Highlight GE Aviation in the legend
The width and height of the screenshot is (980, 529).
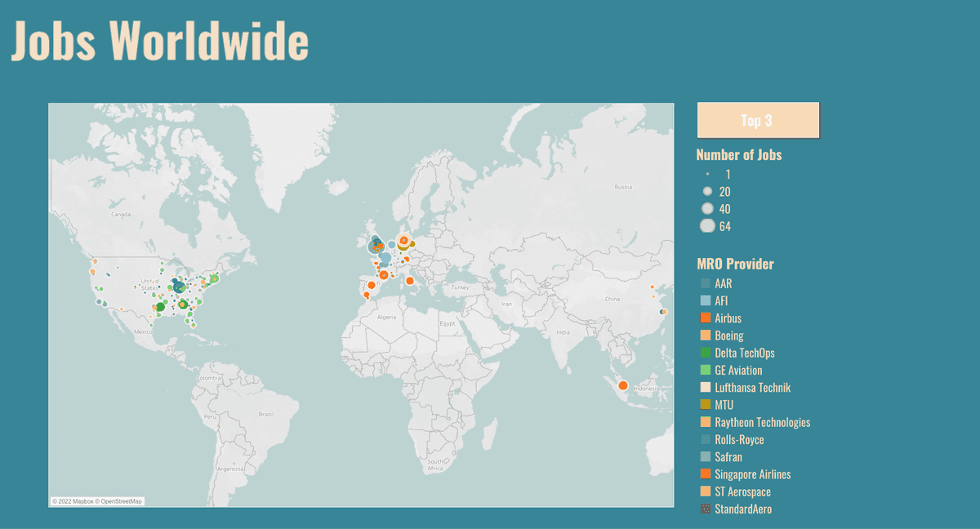pyautogui.click(x=738, y=371)
